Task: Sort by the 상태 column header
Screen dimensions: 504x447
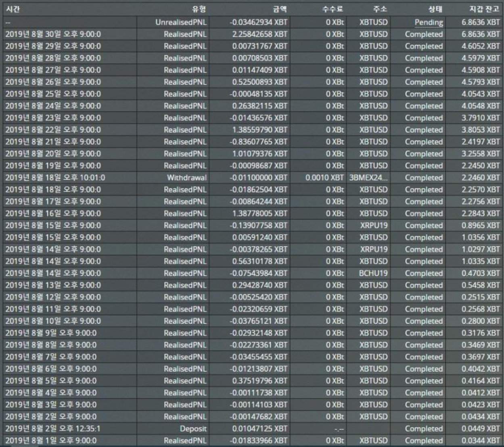Action: tap(435, 9)
